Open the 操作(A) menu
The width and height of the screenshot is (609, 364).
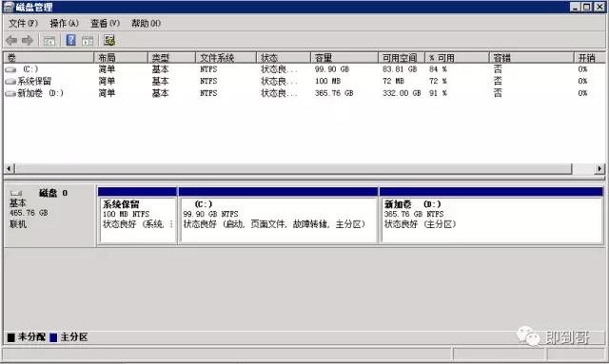point(64,23)
